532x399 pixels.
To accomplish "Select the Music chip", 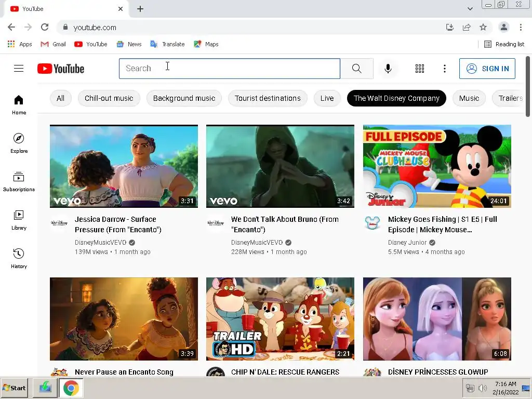I will [x=469, y=98].
